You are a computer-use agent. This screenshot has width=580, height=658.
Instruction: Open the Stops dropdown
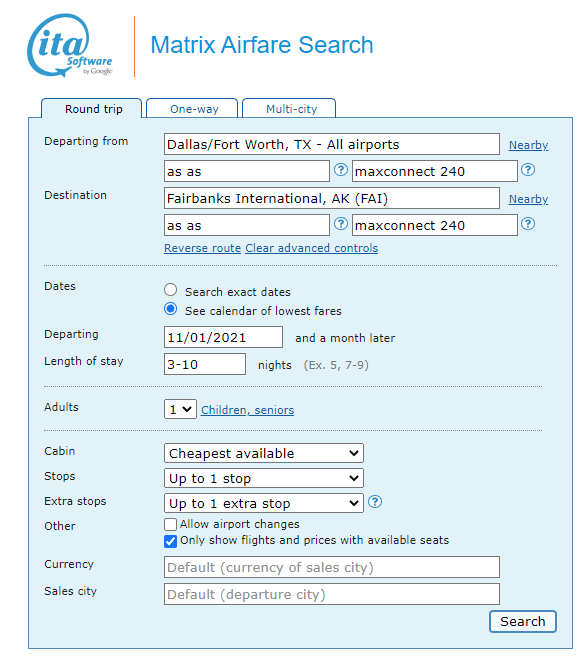[x=264, y=478]
